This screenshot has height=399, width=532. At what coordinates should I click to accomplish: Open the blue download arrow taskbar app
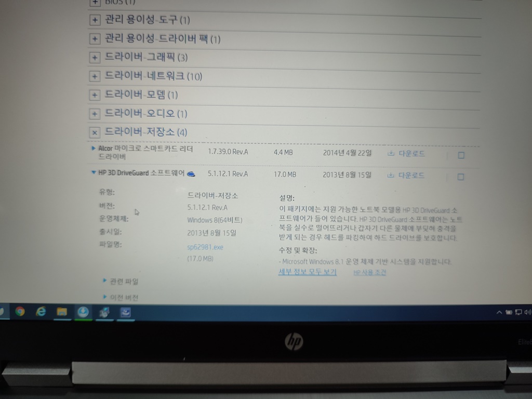[x=83, y=312]
